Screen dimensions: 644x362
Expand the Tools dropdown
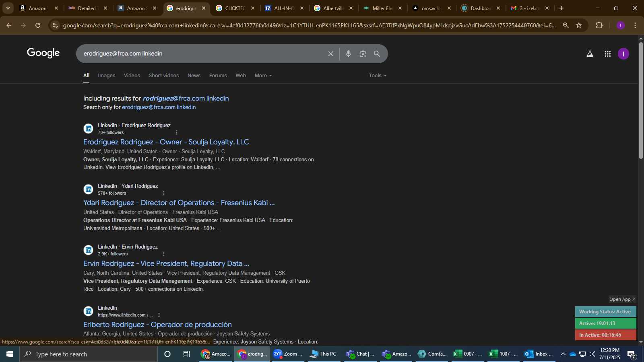tap(378, 76)
